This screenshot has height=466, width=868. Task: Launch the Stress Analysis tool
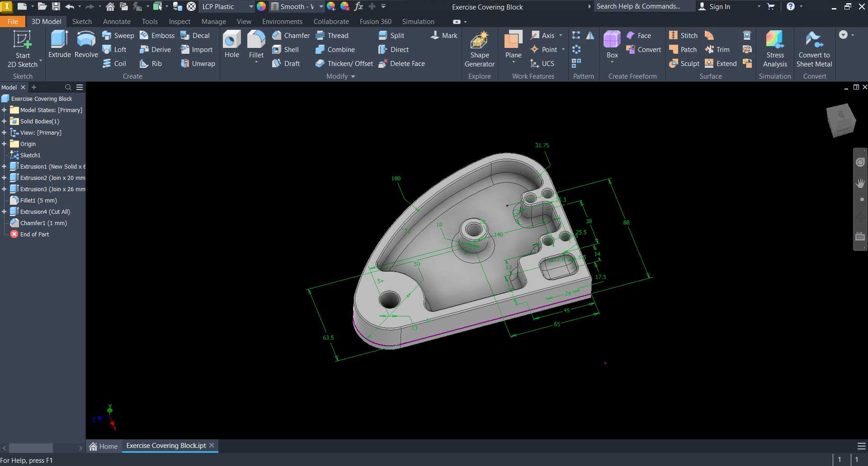coord(775,49)
